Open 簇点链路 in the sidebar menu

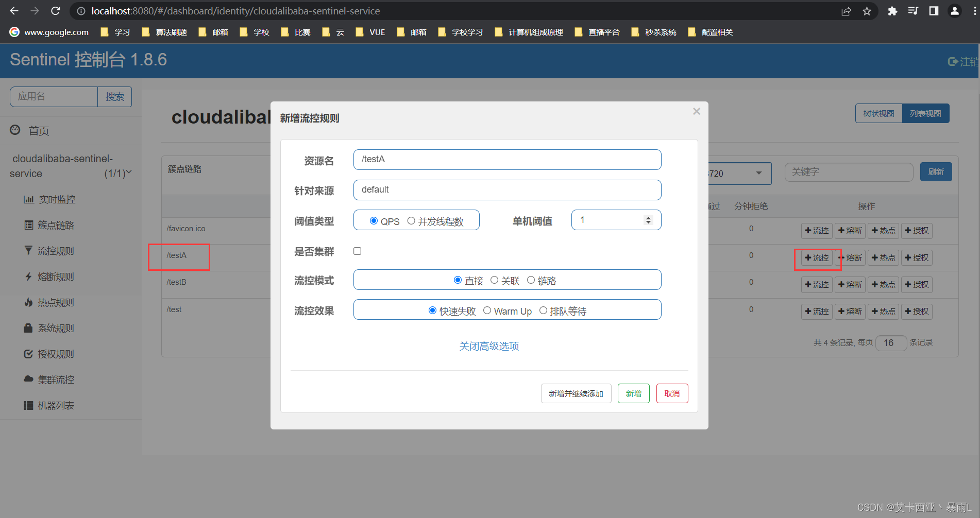[56, 225]
